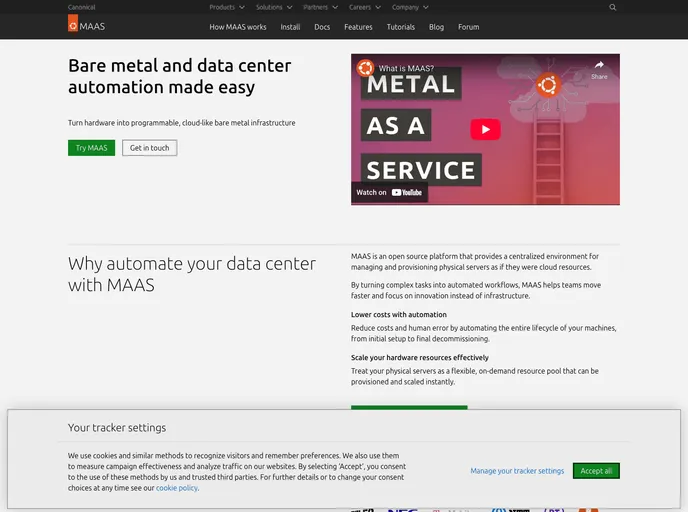Open the cookie policy link
688x512 pixels.
(176, 488)
